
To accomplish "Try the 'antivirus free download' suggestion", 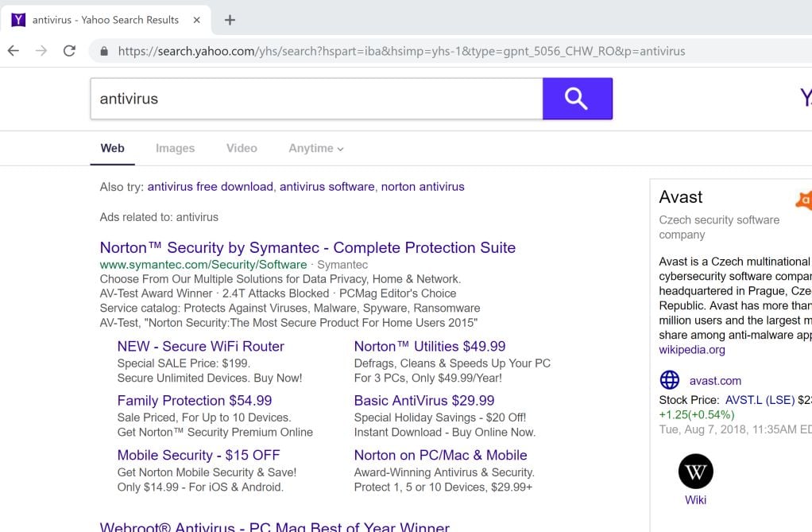I will point(210,187).
